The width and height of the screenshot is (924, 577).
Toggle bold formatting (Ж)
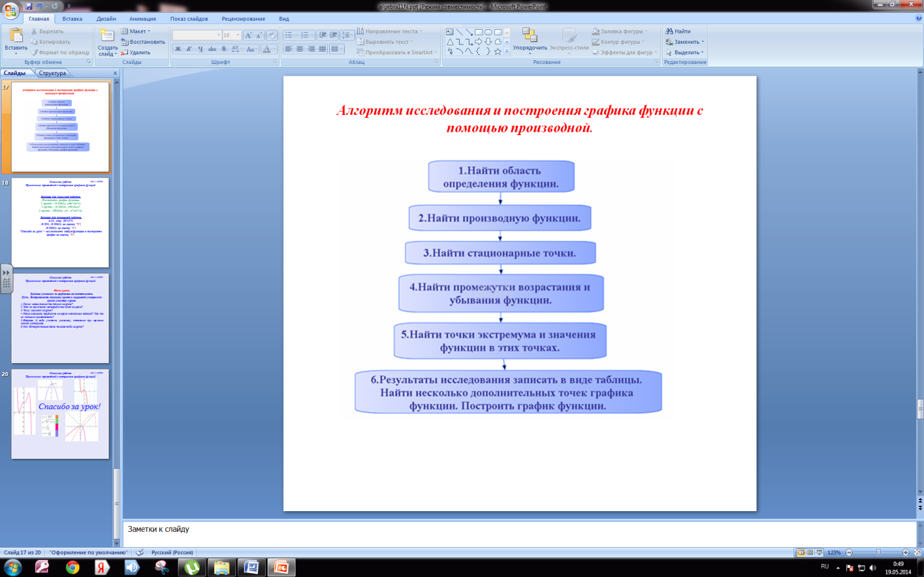coord(178,49)
